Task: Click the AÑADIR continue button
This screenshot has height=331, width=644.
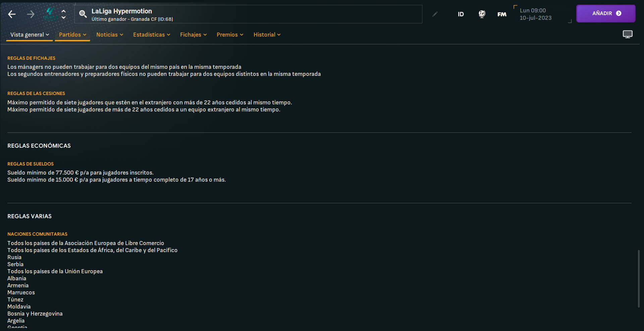Action: point(606,13)
